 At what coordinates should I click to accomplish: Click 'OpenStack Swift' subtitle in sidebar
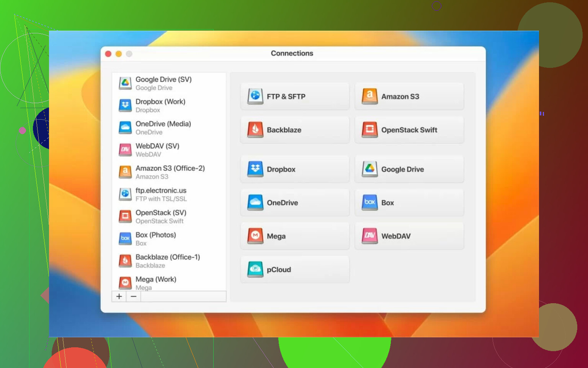(x=159, y=221)
